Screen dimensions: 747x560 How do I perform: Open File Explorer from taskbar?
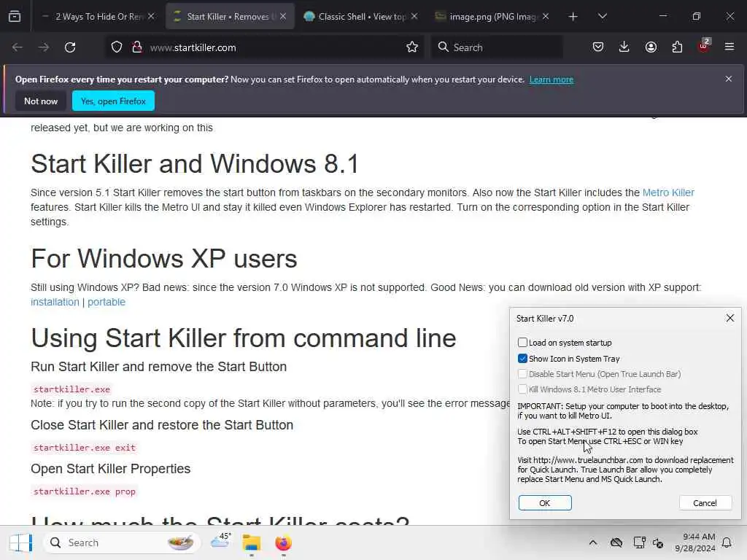coord(252,542)
